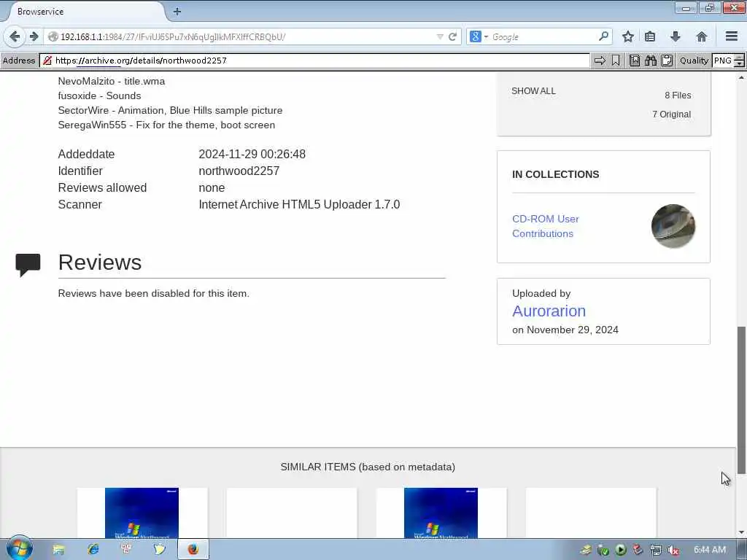Viewport: 747px width, 560px height.
Task: Click the Go arrow in Browservice bar
Action: tap(600, 61)
